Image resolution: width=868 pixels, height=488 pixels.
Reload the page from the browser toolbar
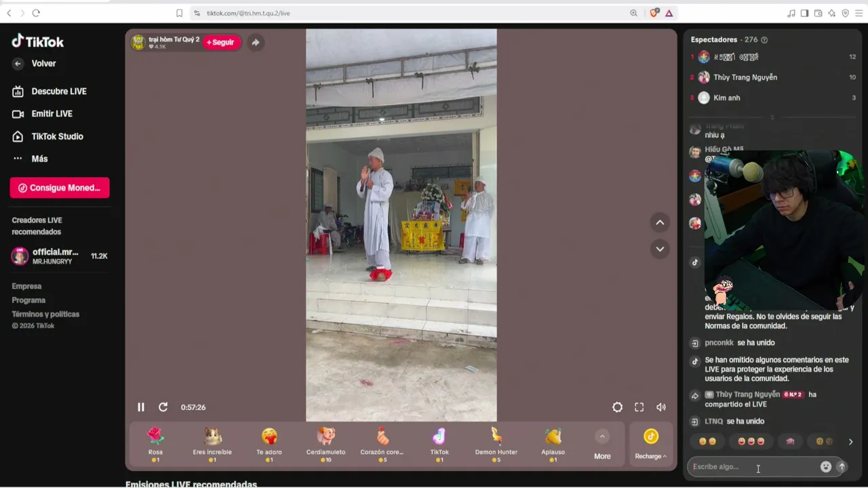36,13
